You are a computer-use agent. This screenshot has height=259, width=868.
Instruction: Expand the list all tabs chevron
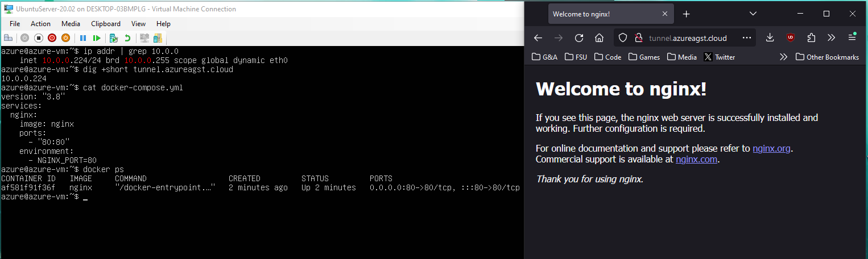753,14
